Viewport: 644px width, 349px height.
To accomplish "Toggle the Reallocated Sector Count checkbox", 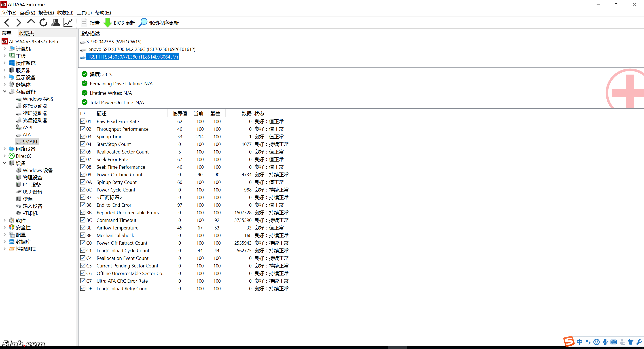I will pyautogui.click(x=83, y=152).
